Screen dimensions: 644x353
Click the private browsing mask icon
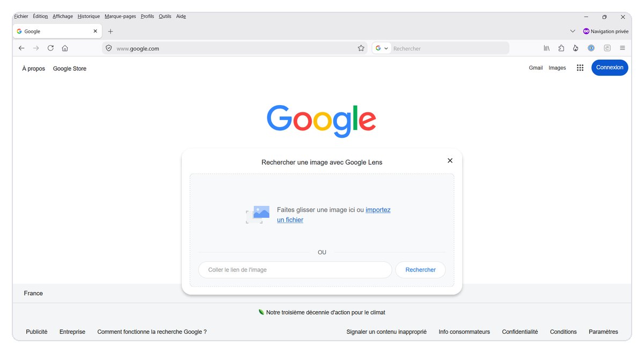(586, 31)
